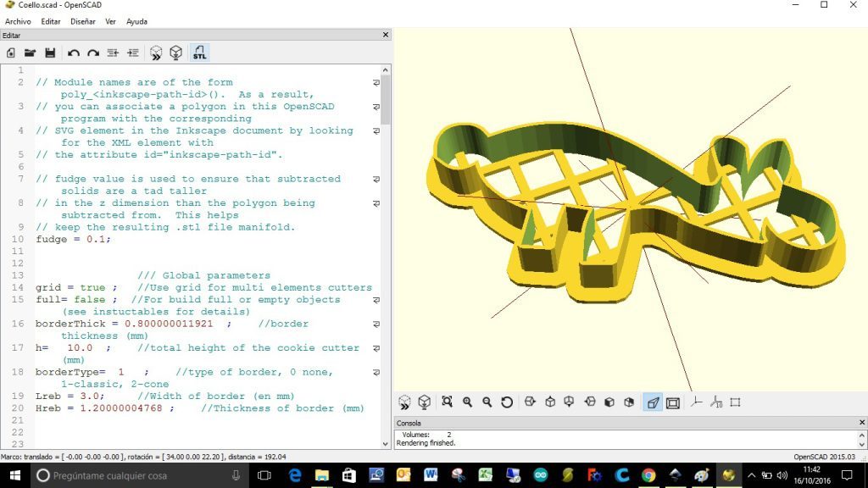Image resolution: width=868 pixels, height=488 pixels.
Task: Redo the last undone edit
Action: [92, 53]
